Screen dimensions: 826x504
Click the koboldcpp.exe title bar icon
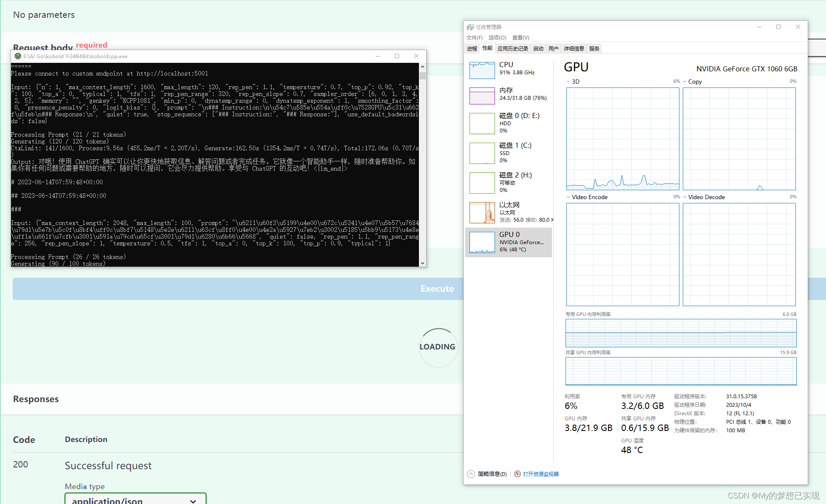tap(17, 56)
